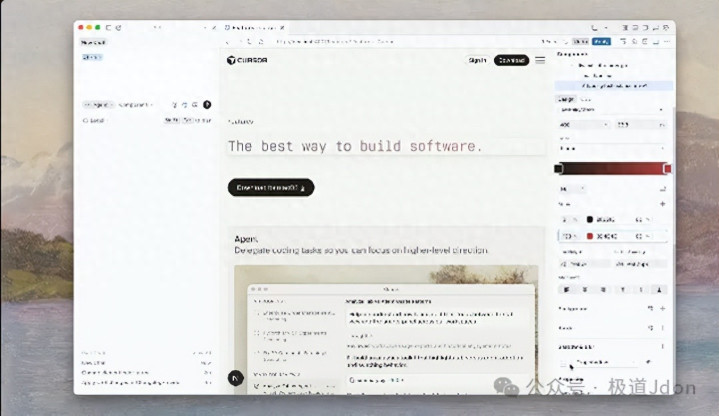The height and width of the screenshot is (416, 719).
Task: Switch to the CSS tab beside Design
Action: click(585, 99)
